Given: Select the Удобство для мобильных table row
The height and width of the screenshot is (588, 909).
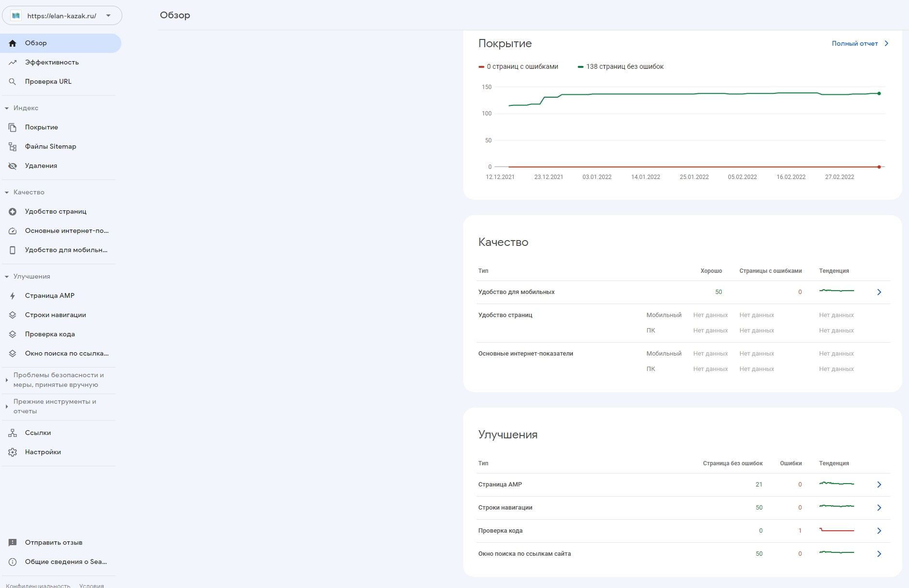Looking at the screenshot, I should [516, 292].
